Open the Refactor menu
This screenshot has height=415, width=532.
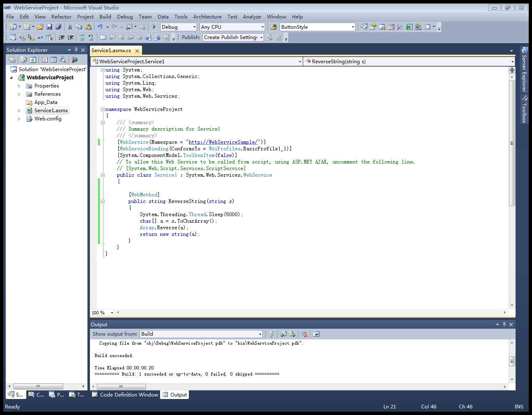[x=61, y=16]
